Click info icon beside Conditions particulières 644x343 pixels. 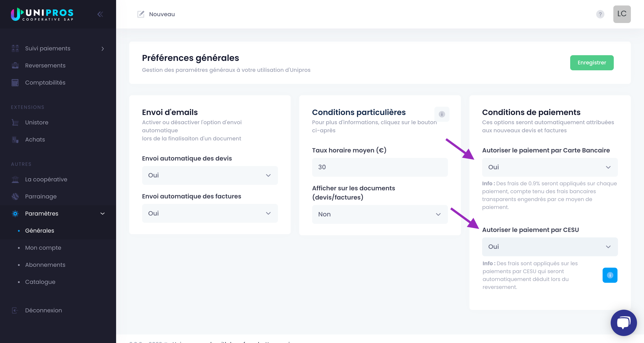(442, 114)
